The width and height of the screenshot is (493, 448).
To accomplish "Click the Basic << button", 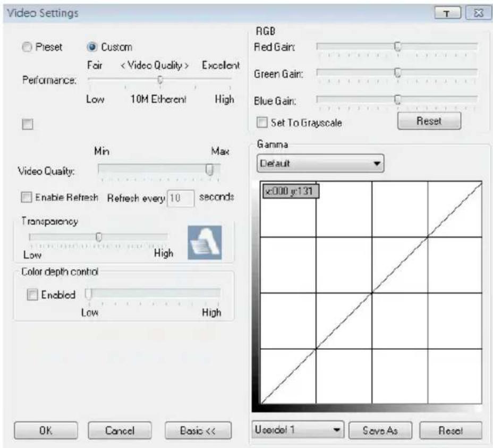I will (198, 430).
